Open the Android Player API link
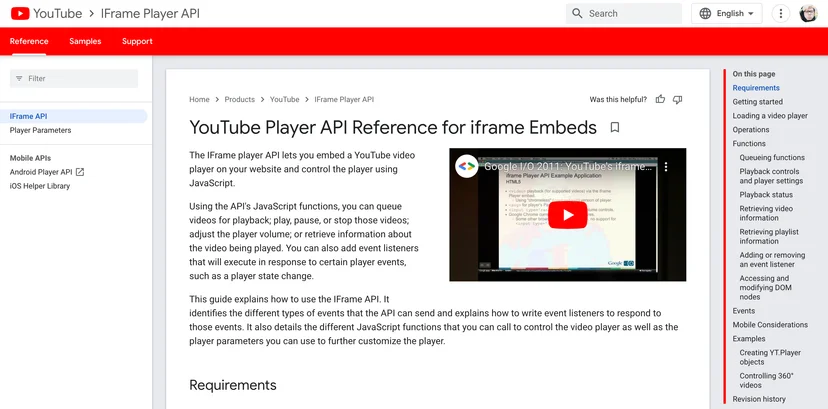The height and width of the screenshot is (409, 828). 41,172
